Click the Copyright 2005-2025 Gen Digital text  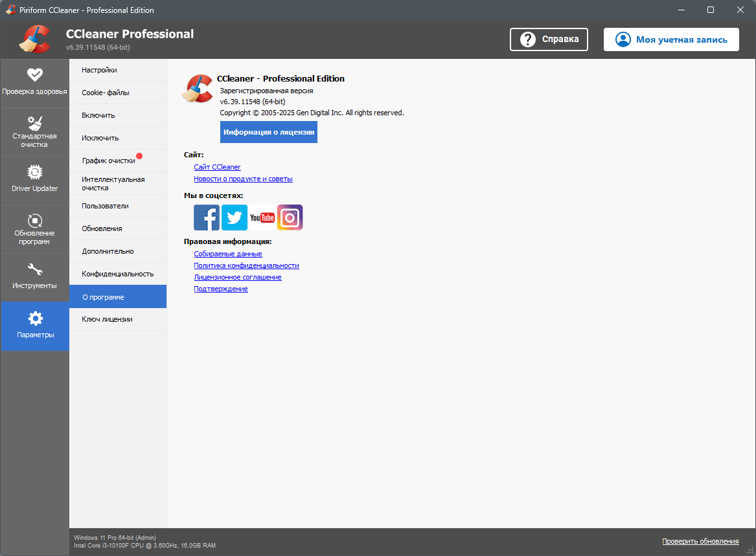[x=312, y=113]
